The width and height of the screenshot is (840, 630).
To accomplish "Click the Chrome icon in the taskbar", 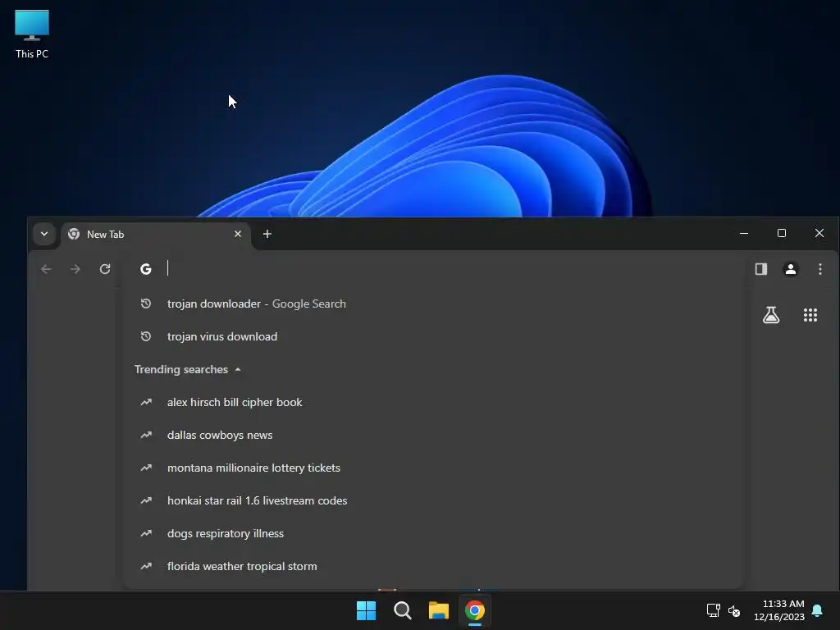I will (475, 610).
